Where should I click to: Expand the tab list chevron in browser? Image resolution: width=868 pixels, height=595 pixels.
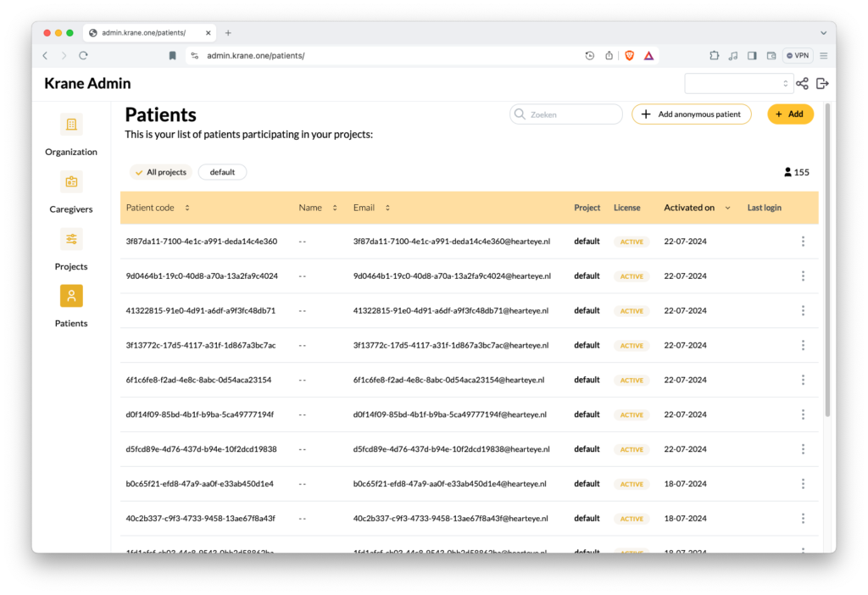point(824,33)
